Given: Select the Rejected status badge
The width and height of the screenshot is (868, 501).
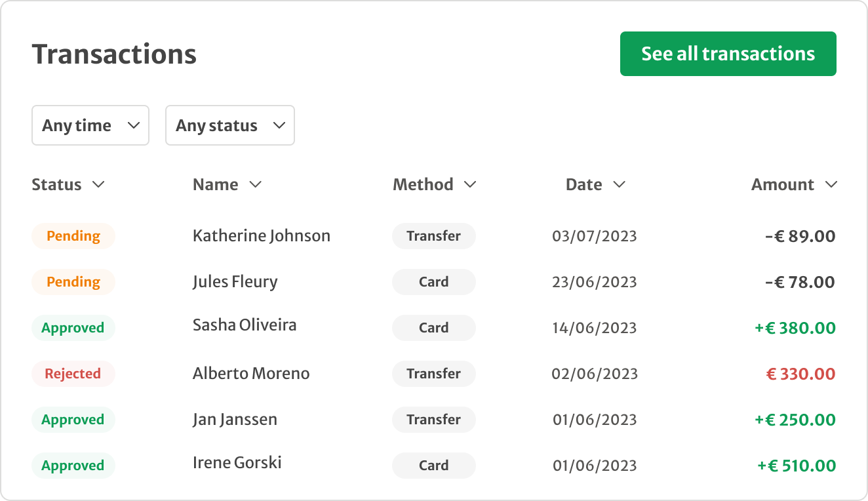Looking at the screenshot, I should coord(73,374).
